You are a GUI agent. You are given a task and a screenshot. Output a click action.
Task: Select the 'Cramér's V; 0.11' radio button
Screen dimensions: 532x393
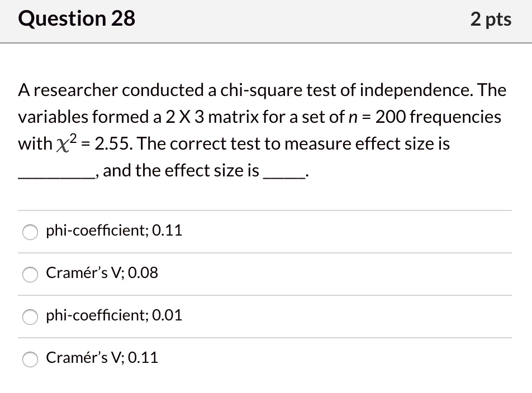click(x=30, y=360)
